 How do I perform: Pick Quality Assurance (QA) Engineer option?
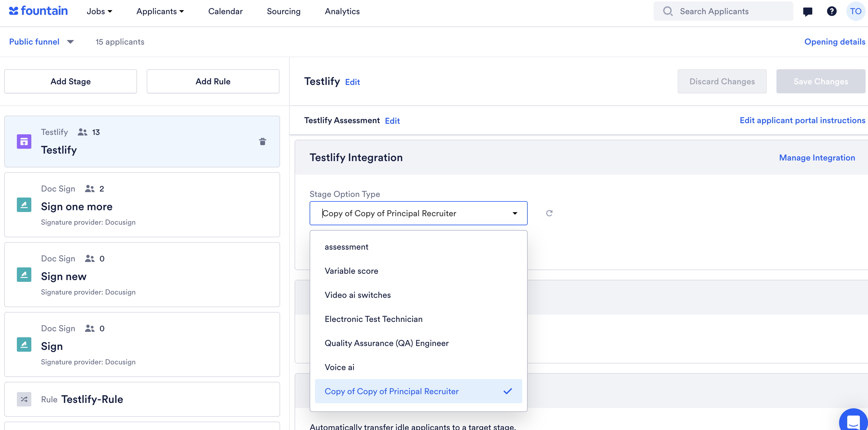418,343
